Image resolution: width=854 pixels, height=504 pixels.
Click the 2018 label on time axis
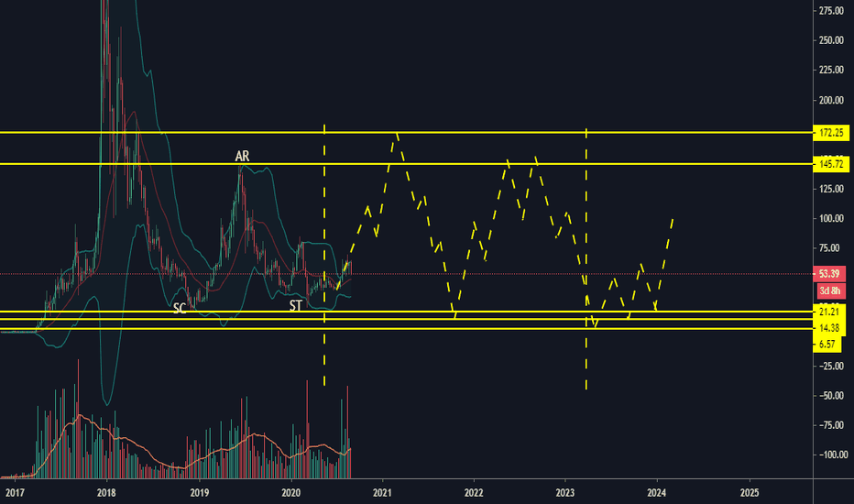coord(106,493)
